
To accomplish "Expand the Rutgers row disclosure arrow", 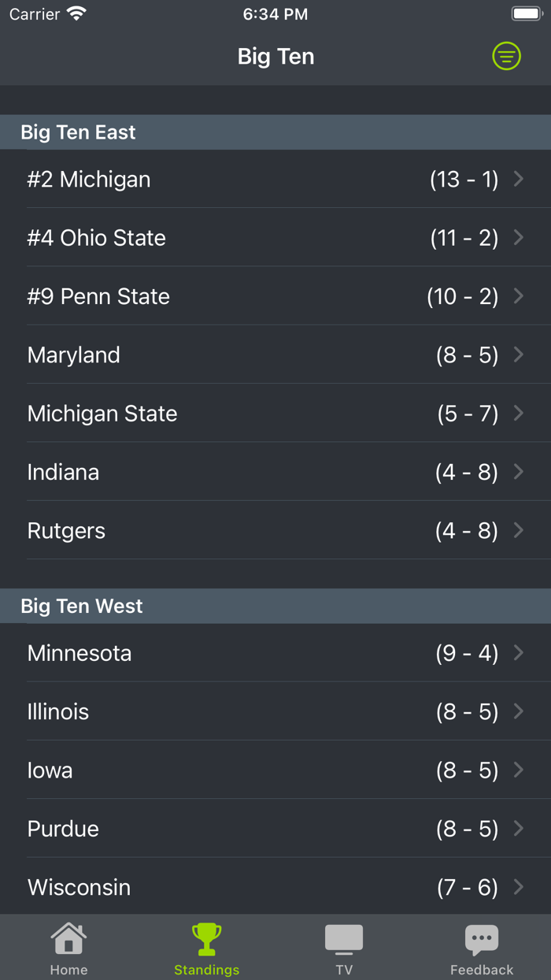I will (519, 530).
